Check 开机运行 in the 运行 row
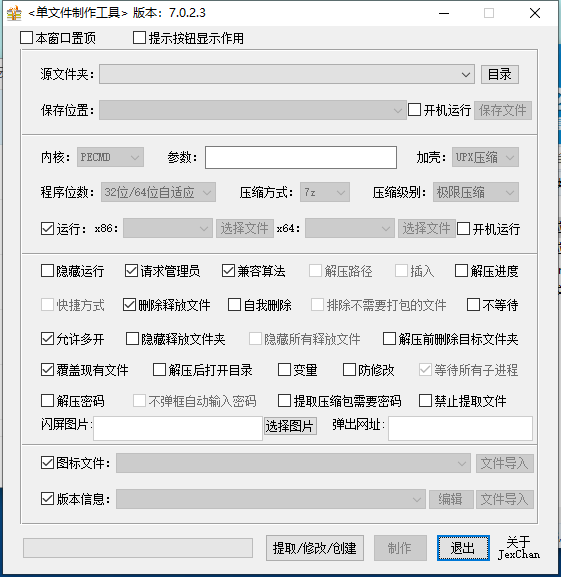Viewport: 561px width, 577px height. click(x=464, y=229)
